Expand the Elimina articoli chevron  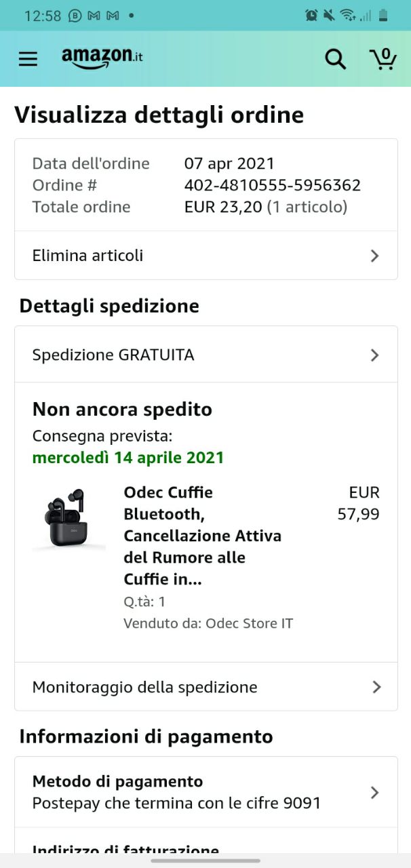point(374,256)
